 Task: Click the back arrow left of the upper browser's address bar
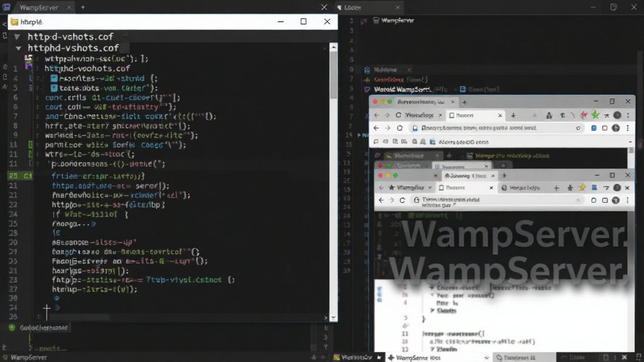tap(376, 128)
